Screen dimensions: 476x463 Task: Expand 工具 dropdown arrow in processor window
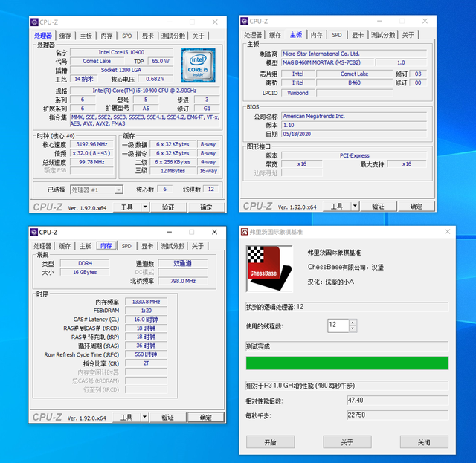coord(145,207)
